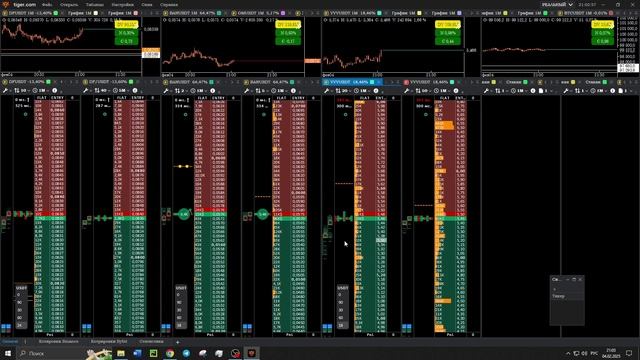Screen dimensions: 640x360
Task: Open wrench settings in leftmost DFUSDT order book
Action: [x=6, y=90]
